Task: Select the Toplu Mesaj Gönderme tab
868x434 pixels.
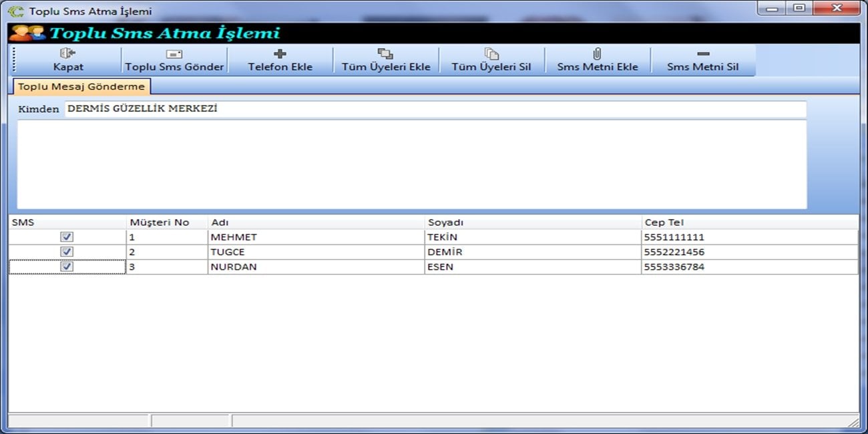Action: click(x=81, y=87)
